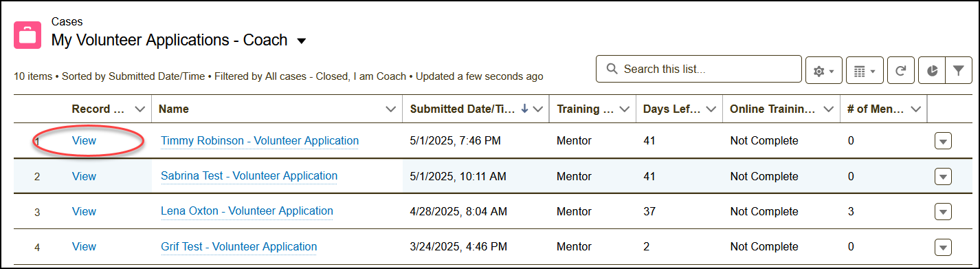
Task: Open row actions for Lena Oxton
Action: [x=943, y=212]
